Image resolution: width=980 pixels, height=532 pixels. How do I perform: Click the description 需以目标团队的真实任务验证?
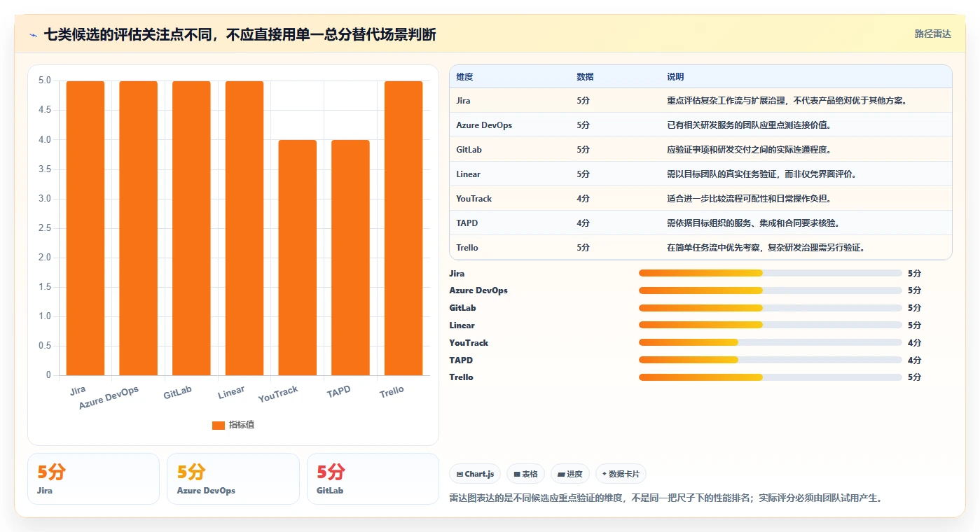(x=764, y=174)
